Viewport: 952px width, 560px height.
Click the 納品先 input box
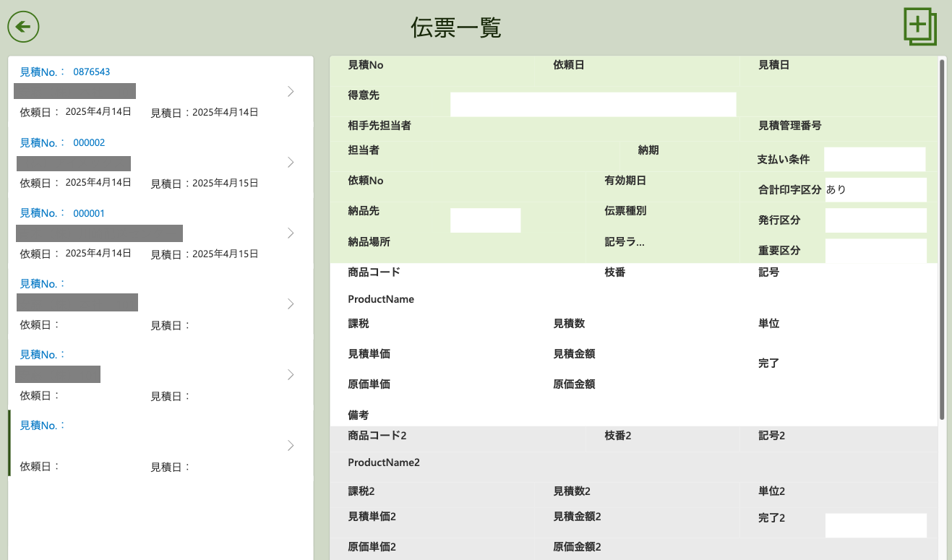pos(485,220)
